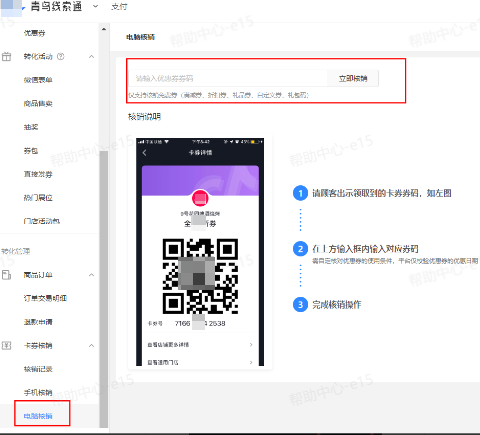This screenshot has height=435, width=480.
Task: Select 电脑核销 in the sidebar
Action: [38, 416]
